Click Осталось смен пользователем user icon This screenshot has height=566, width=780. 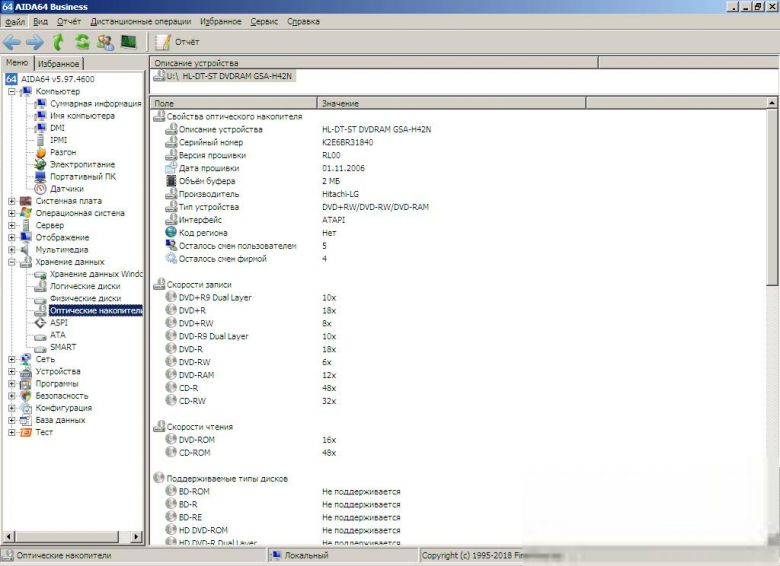[171, 246]
